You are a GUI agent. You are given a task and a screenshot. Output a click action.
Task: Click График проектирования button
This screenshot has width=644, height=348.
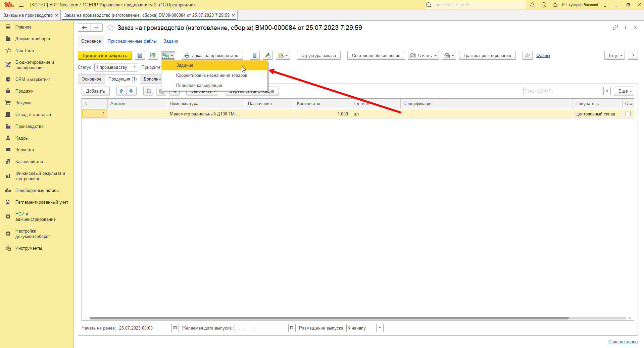click(x=487, y=56)
